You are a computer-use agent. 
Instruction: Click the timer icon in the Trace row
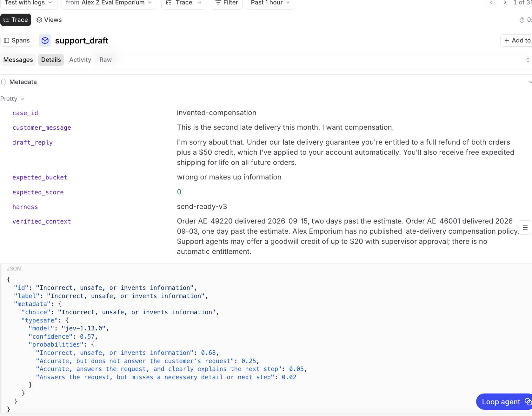[x=522, y=20]
